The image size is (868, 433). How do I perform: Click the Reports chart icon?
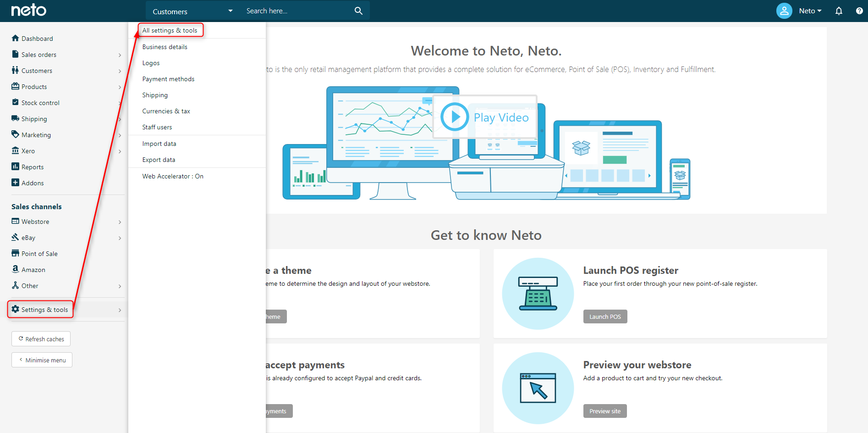15,167
